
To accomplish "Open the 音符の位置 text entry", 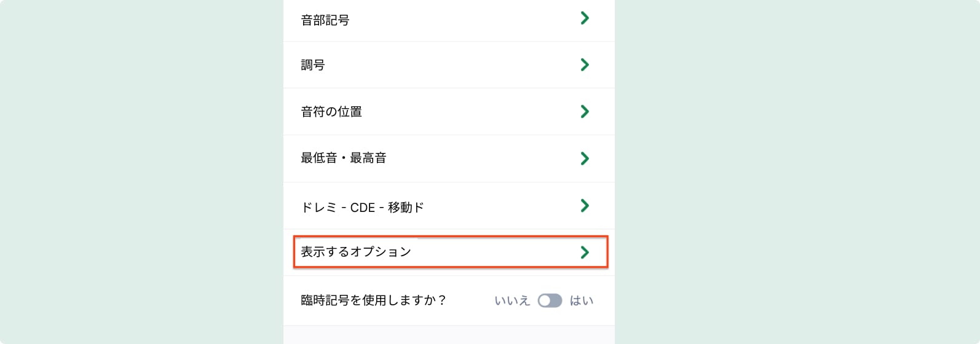I will [331, 112].
